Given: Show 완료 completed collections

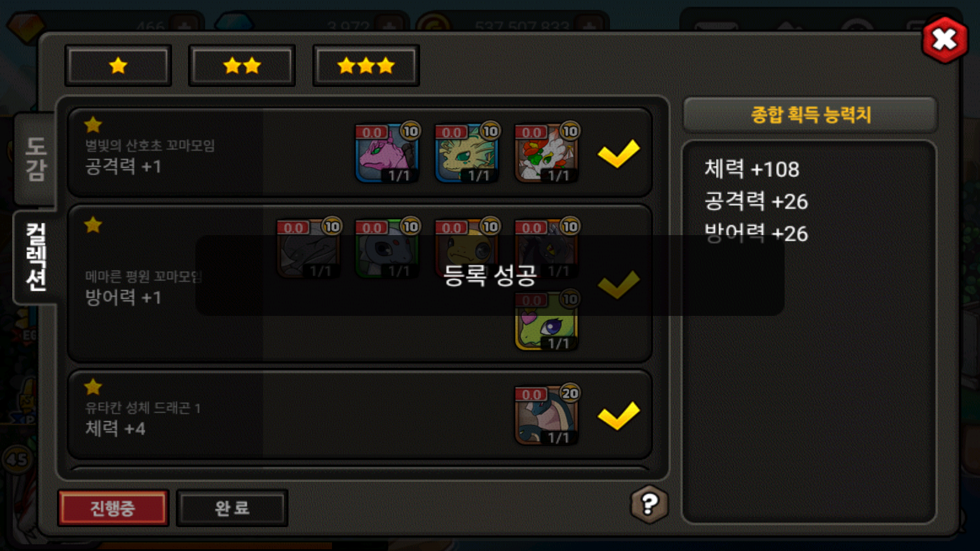Looking at the screenshot, I should coord(232,508).
